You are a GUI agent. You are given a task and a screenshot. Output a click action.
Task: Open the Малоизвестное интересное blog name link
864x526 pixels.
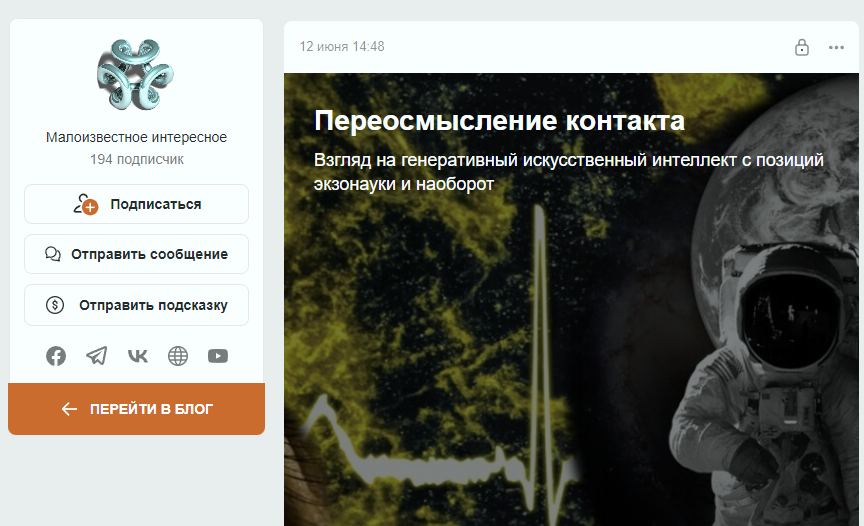136,137
